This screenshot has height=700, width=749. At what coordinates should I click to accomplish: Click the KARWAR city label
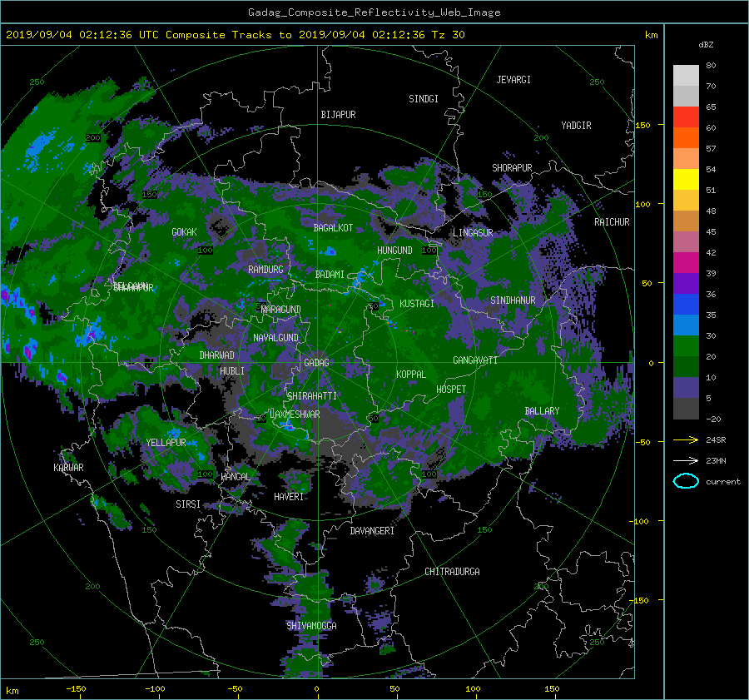pos(68,468)
